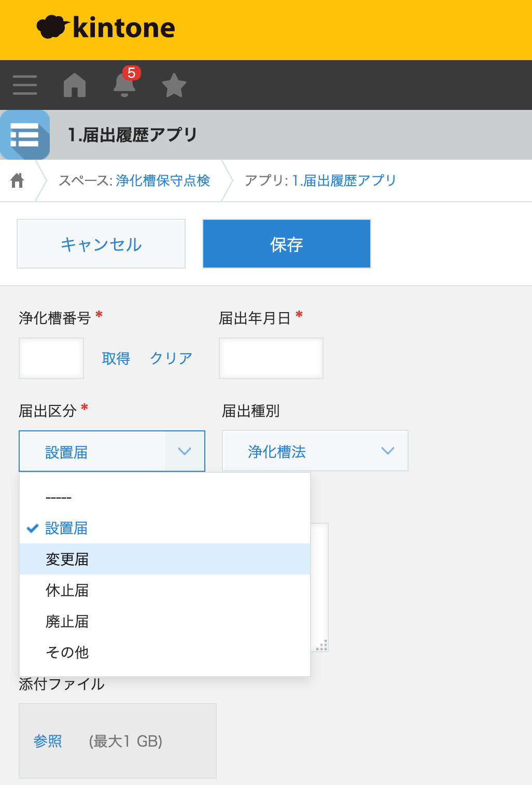Click the 1.届出履歴アプリ app title
The image size is (532, 785).
[133, 135]
